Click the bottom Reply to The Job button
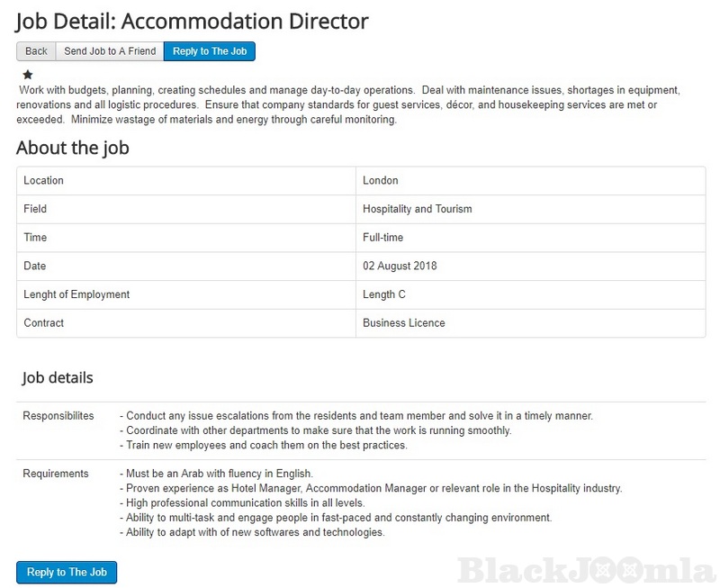720x588 pixels. 67,572
